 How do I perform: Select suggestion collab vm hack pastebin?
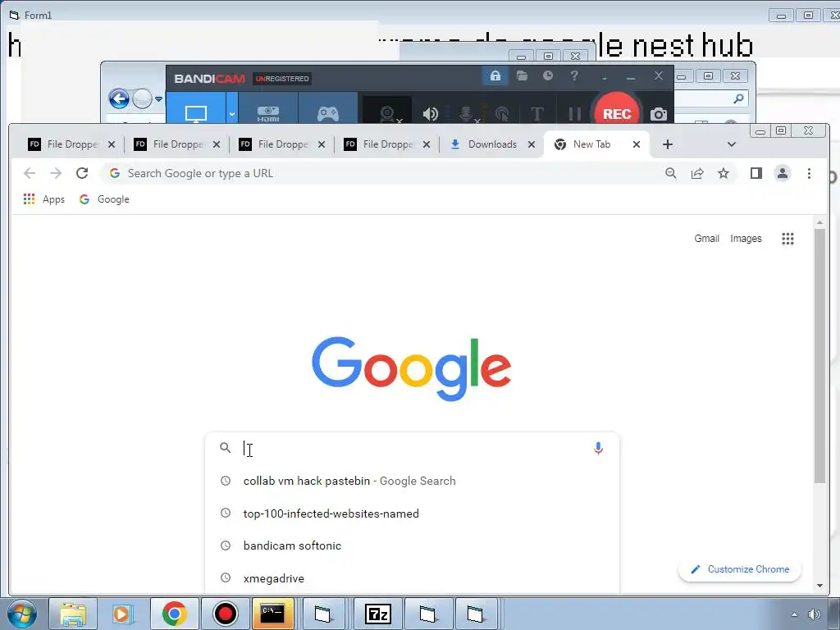[x=413, y=481]
